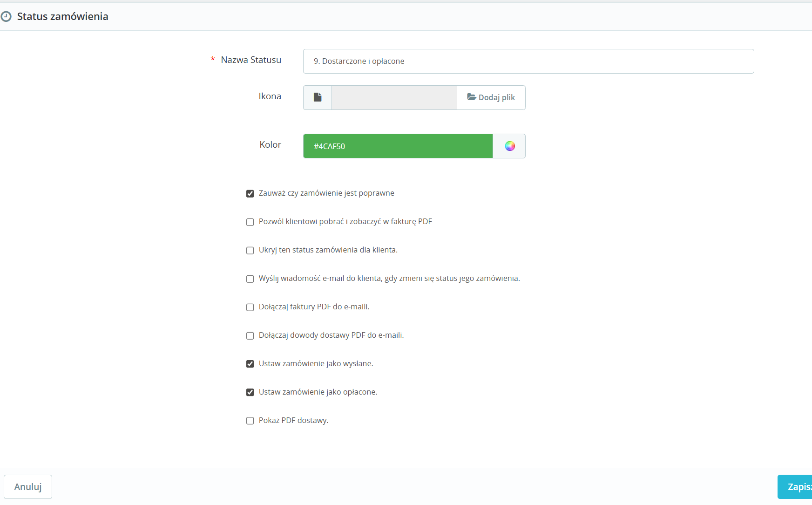This screenshot has height=505, width=812.
Task: Enable Wyślij wiadomość e-mail do klienta
Action: 250,279
